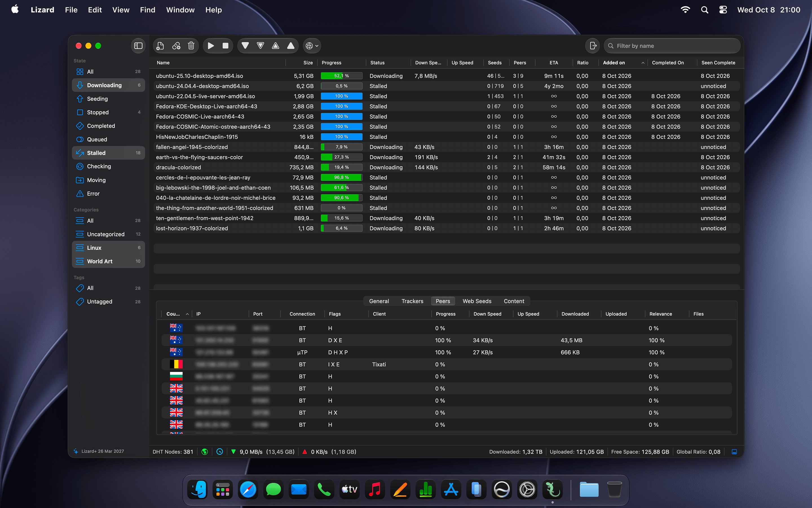Click the Lizard+ 26 Mar 2027 label
812x508 pixels.
[x=103, y=451]
